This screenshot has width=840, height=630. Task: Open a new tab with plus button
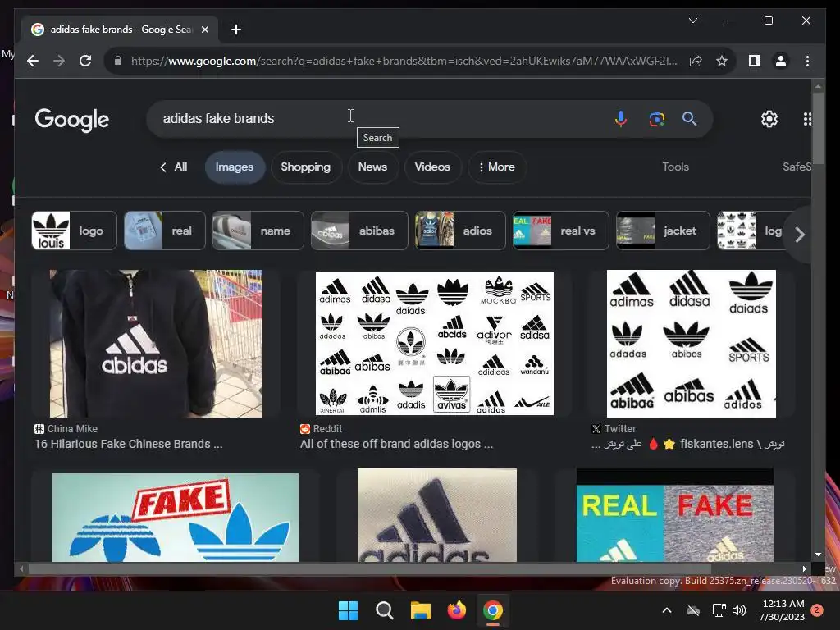tap(235, 30)
